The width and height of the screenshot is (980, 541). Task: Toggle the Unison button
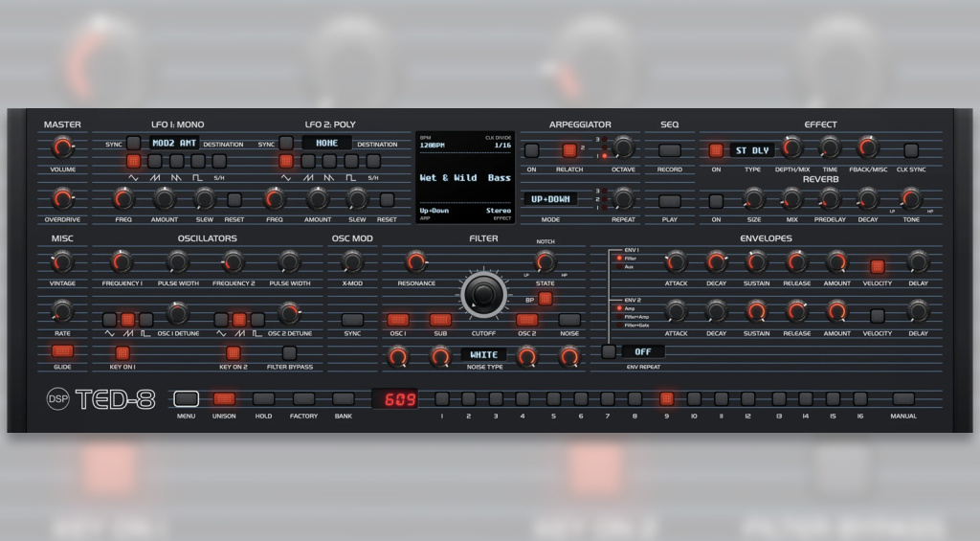pos(224,398)
